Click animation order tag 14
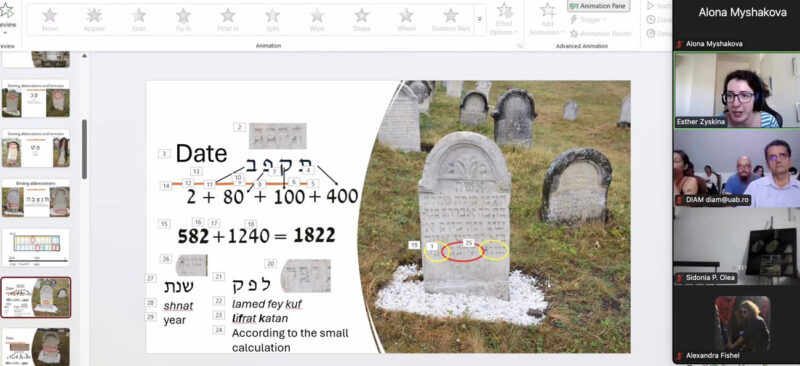This screenshot has width=800, height=366. (x=166, y=186)
